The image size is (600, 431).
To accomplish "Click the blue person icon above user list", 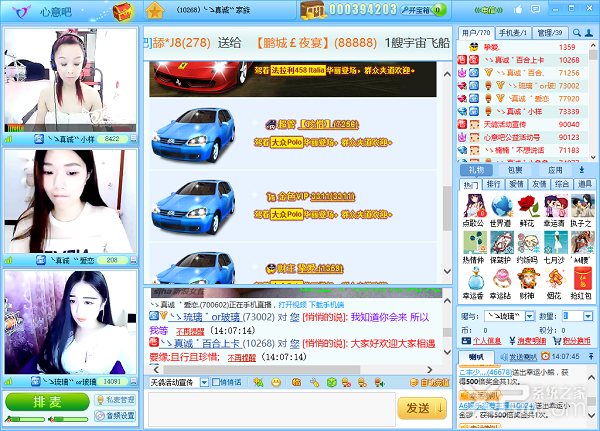I will [x=589, y=33].
